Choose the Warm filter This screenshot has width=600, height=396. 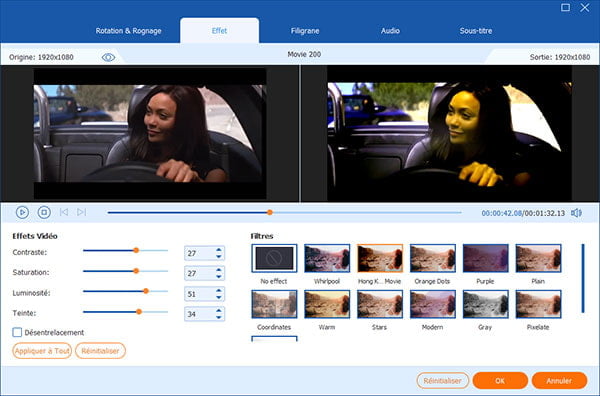coord(327,304)
